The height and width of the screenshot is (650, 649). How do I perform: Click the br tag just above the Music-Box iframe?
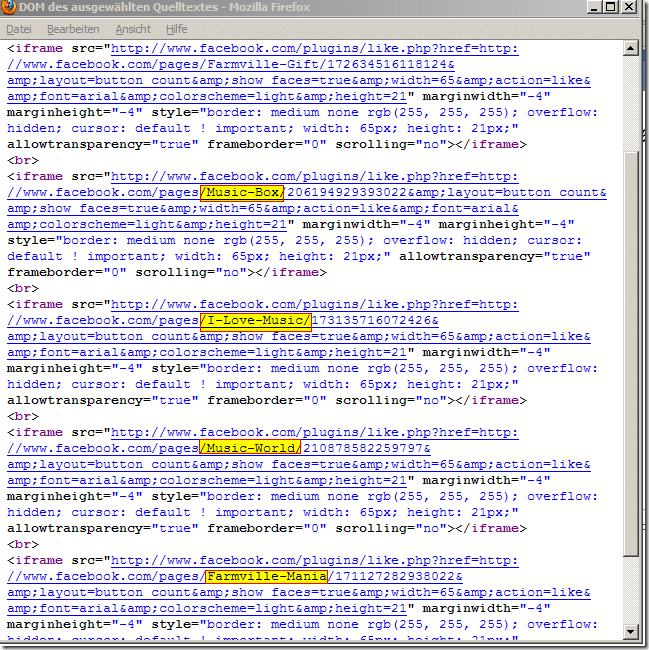point(23,160)
